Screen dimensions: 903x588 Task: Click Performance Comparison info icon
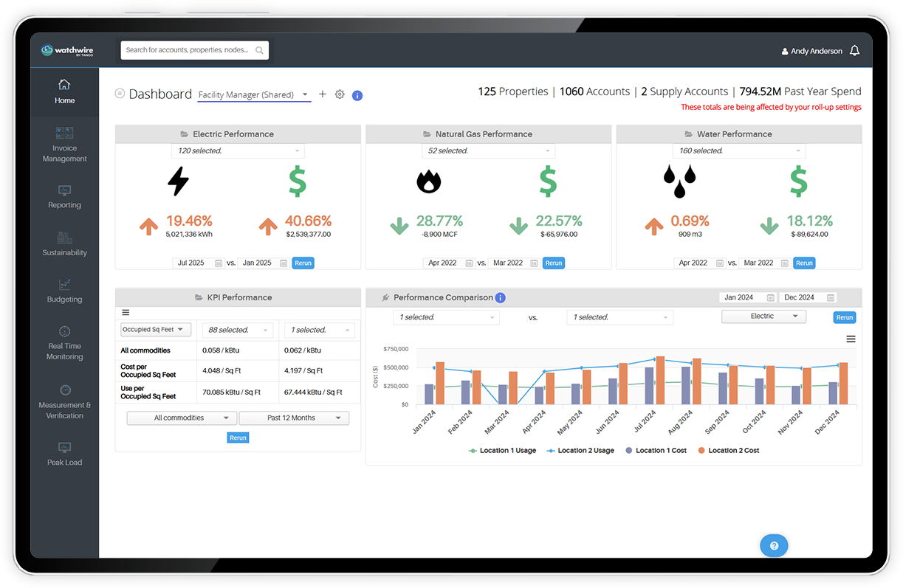500,298
